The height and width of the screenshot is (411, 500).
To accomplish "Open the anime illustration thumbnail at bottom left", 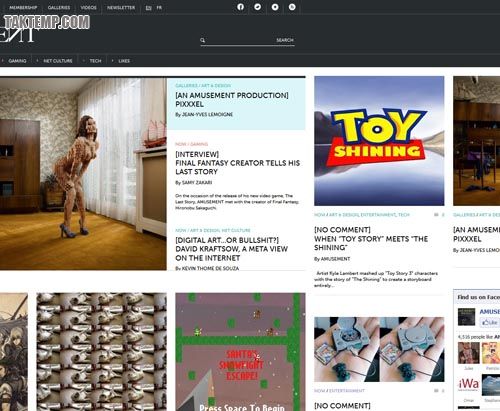I will pyautogui.click(x=14, y=352).
